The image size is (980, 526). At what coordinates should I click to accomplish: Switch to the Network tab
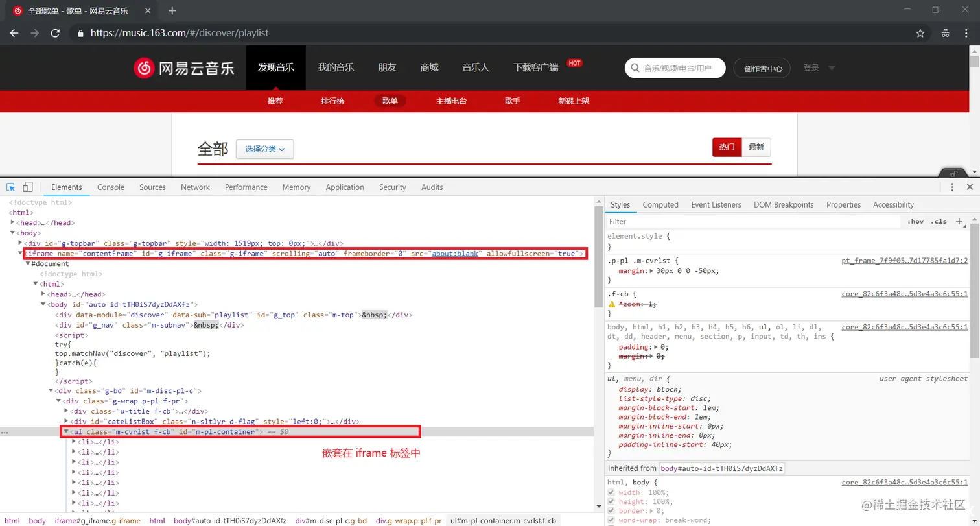pyautogui.click(x=195, y=187)
